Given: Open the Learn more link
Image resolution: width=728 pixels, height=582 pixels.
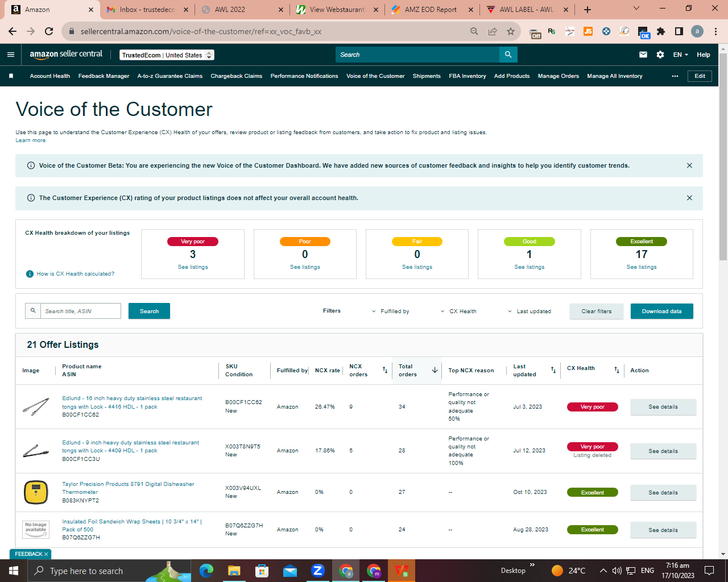Looking at the screenshot, I should (31, 140).
